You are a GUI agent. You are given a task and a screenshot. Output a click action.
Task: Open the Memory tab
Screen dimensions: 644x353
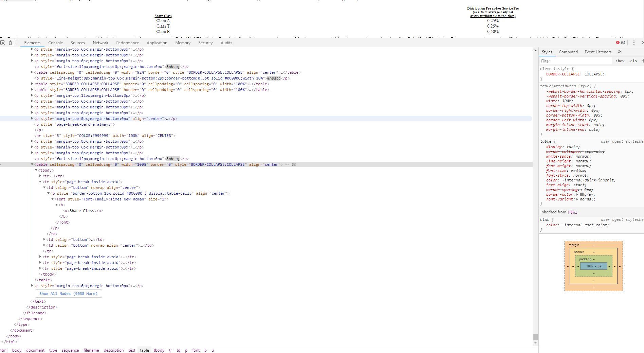click(183, 43)
